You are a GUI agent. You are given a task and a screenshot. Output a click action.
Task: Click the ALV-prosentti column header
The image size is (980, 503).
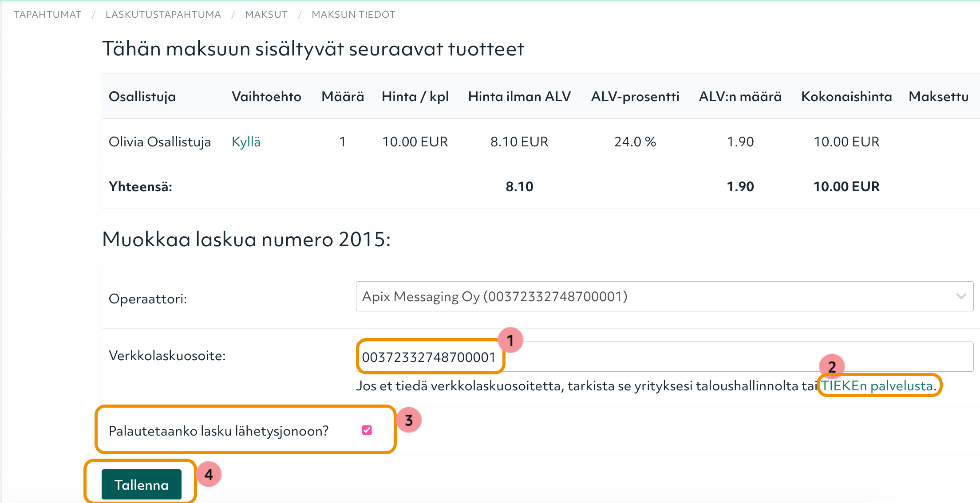tap(635, 97)
